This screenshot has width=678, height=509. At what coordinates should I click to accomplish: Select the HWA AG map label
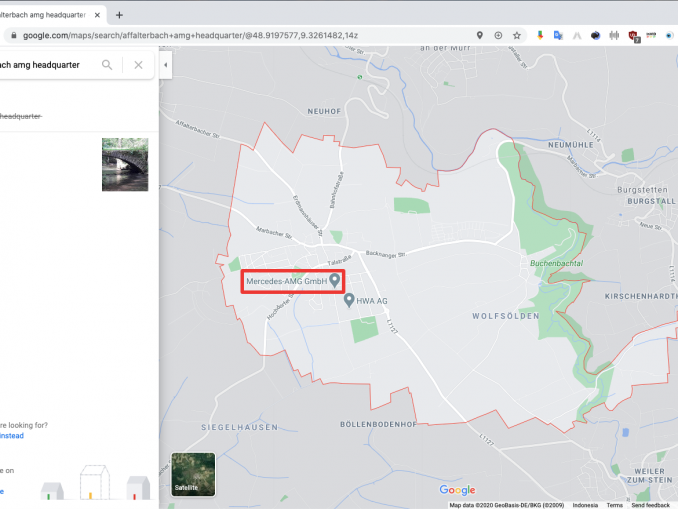tap(372, 301)
